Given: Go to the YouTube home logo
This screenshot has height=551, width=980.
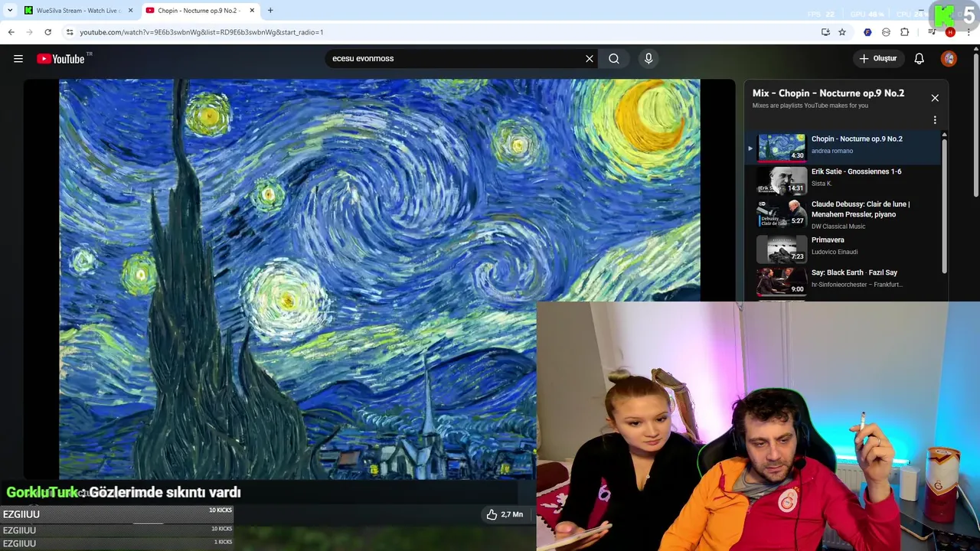Looking at the screenshot, I should (60, 59).
